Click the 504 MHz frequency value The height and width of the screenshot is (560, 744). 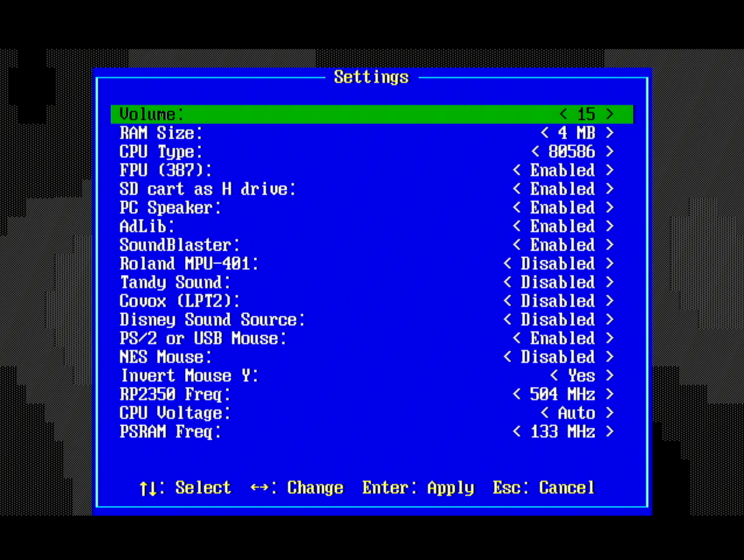(563, 394)
